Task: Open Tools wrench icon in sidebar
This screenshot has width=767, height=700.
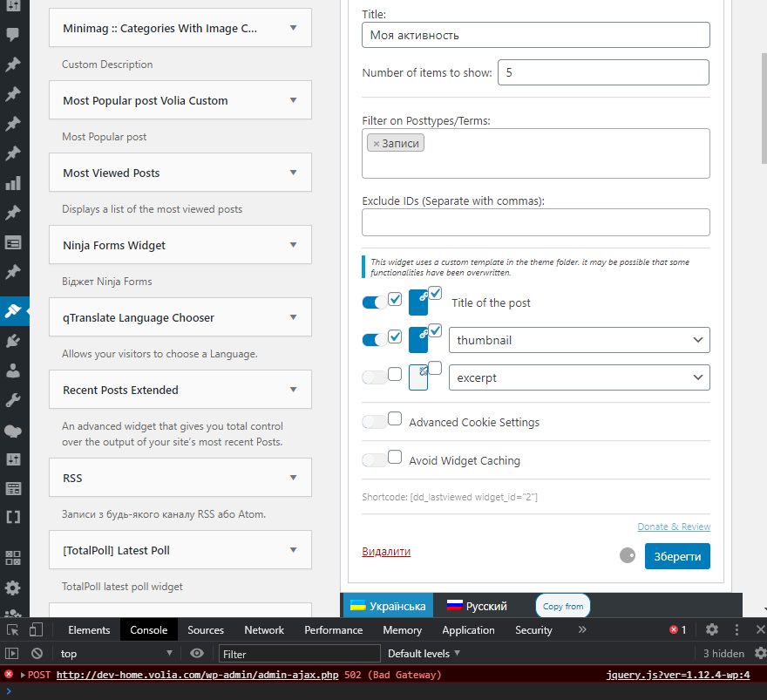Action: click(13, 401)
